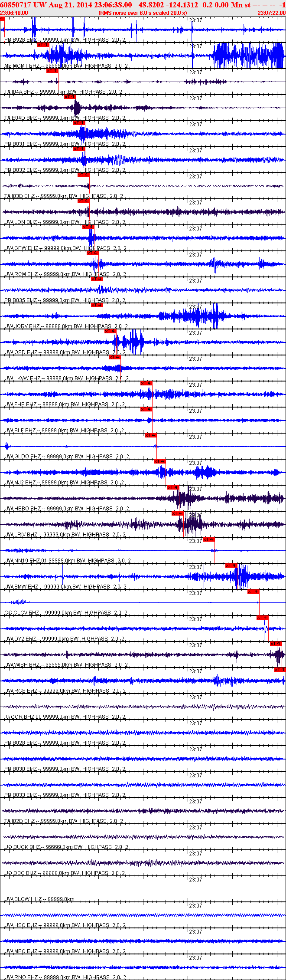Select the UW HEBO BHZ station label
This screenshot has height=980, width=286.
(x=66, y=509)
